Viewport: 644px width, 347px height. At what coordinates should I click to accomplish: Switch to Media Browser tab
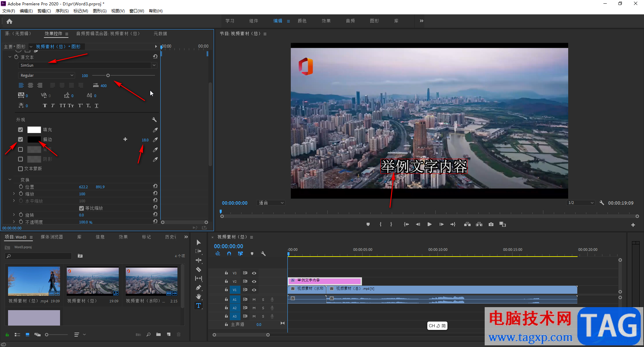[52, 237]
